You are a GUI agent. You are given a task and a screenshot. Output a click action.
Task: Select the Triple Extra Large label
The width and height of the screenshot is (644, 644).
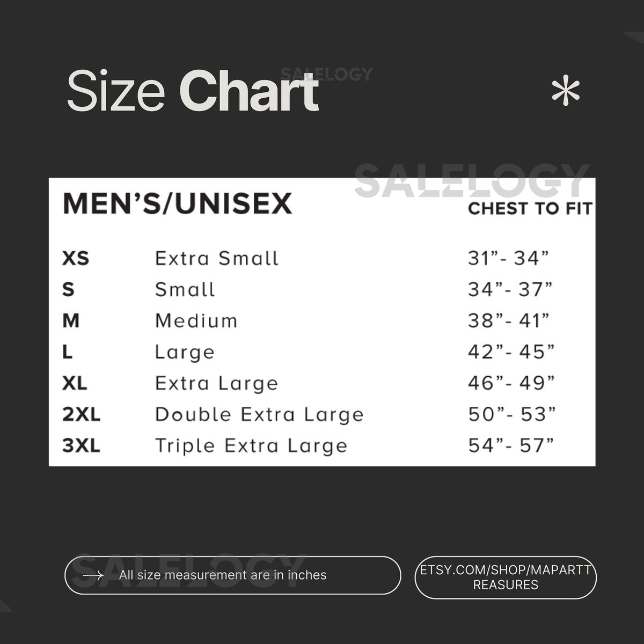click(251, 445)
